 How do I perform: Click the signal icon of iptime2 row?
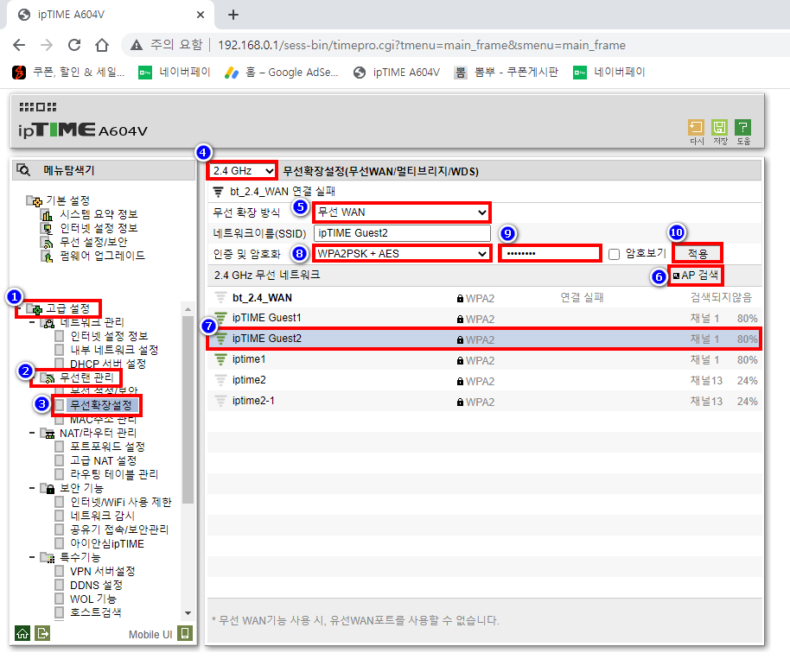click(220, 380)
